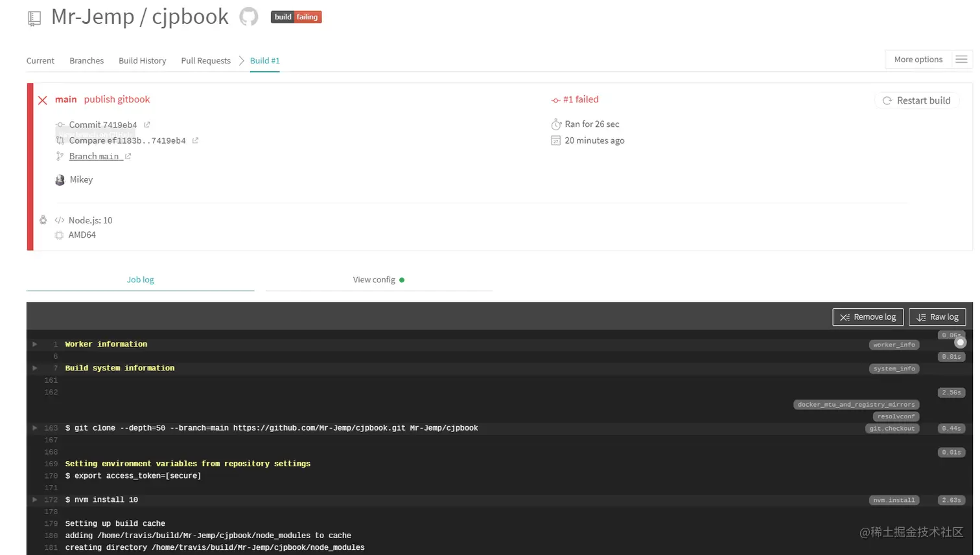
Task: Select the Build #1 tab
Action: 265,60
